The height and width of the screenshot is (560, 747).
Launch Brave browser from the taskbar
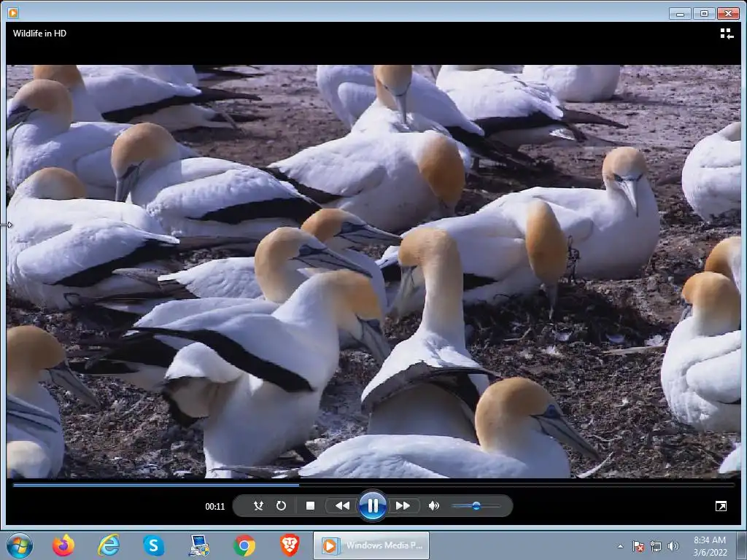(290, 545)
